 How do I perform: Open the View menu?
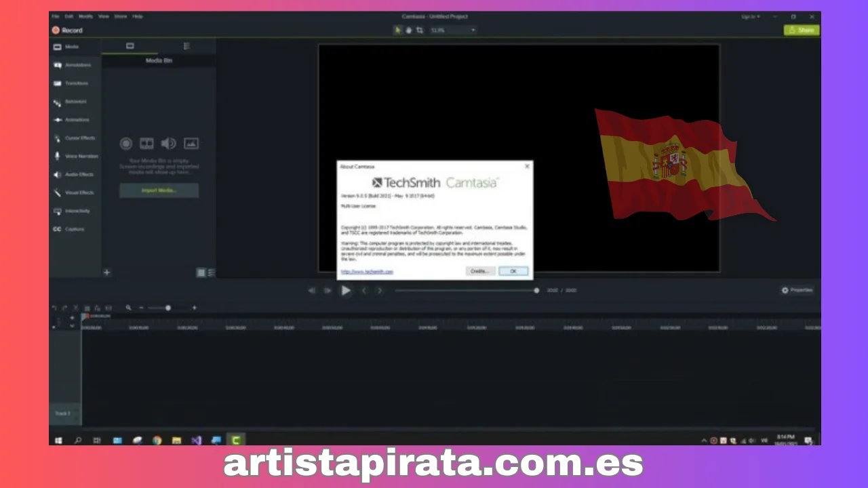pyautogui.click(x=104, y=16)
